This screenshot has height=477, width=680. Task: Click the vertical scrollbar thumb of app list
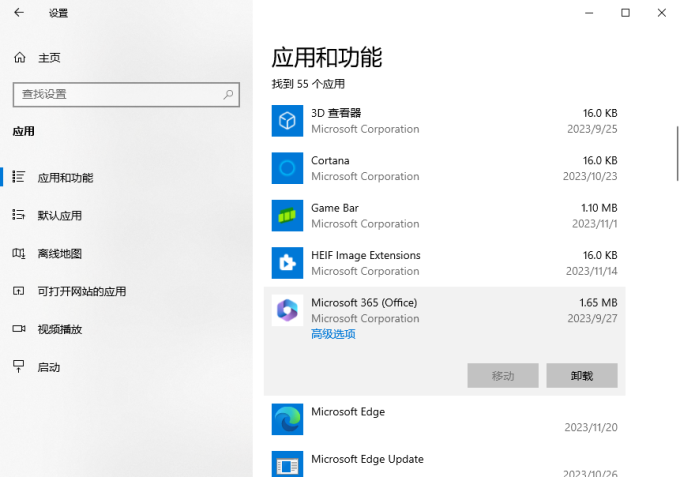tap(677, 154)
